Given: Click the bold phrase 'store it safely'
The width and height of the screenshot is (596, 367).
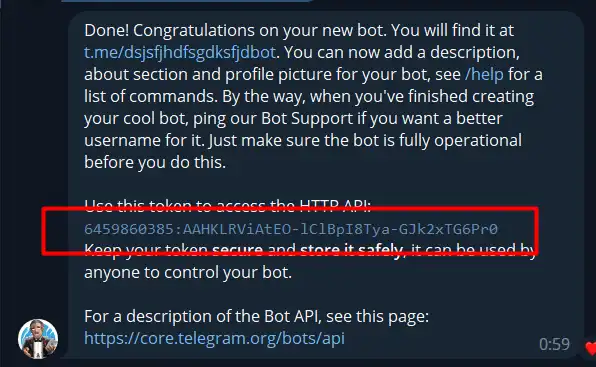Looking at the screenshot, I should point(352,250).
